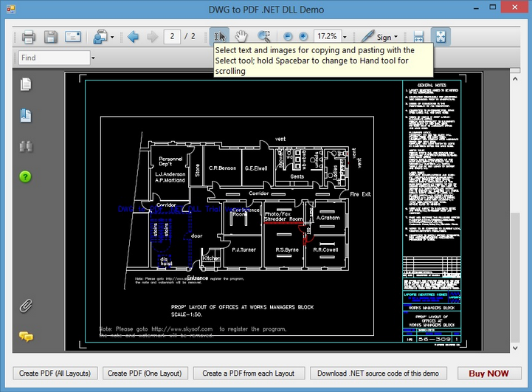Minimize the DWG to PDF demo window
The width and height of the screenshot is (532, 392).
[477, 8]
